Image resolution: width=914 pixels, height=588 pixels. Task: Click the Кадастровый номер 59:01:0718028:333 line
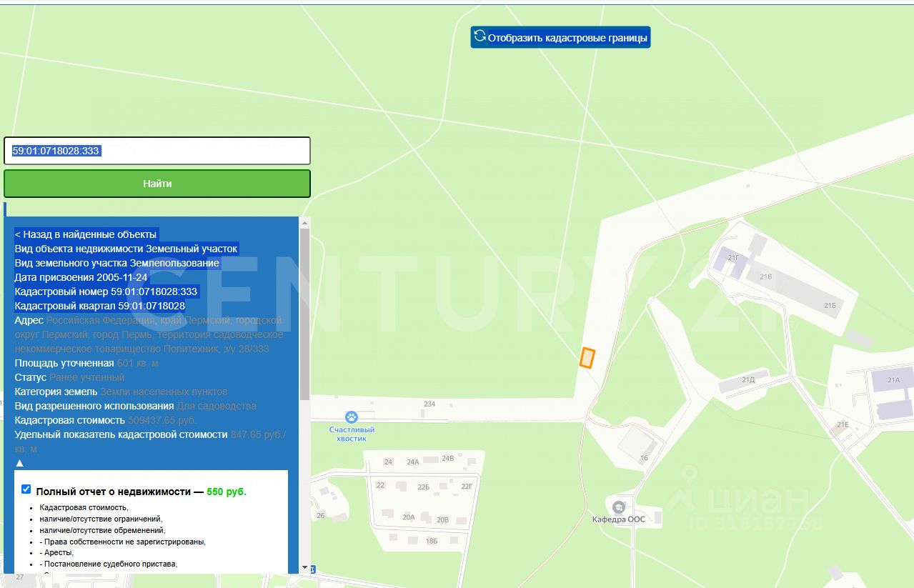click(106, 291)
